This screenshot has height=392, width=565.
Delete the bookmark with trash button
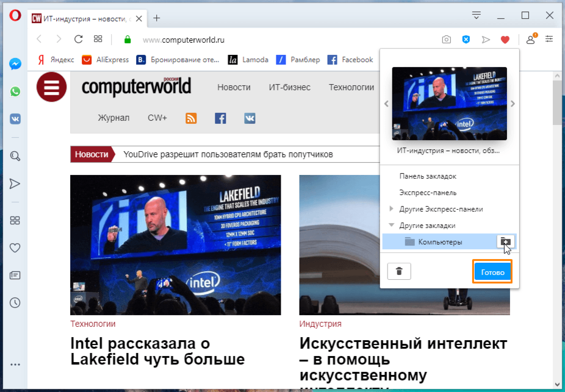point(399,271)
